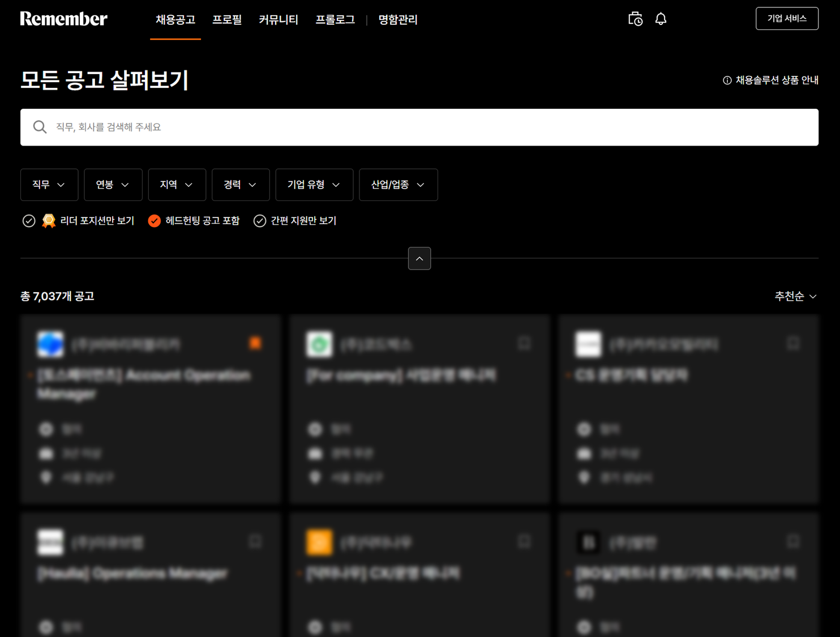Expand the 산업/업종 dropdown
Viewport: 840px width, 637px height.
pyautogui.click(x=398, y=185)
